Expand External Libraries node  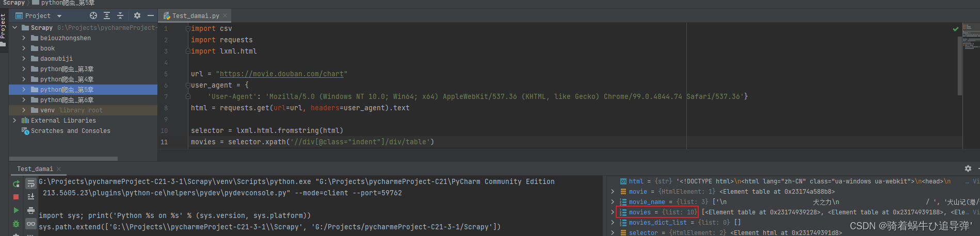[14, 121]
